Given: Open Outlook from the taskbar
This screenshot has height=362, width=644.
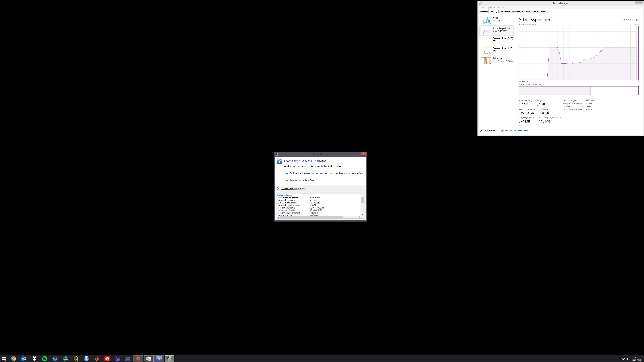Looking at the screenshot, I should click(24, 358).
